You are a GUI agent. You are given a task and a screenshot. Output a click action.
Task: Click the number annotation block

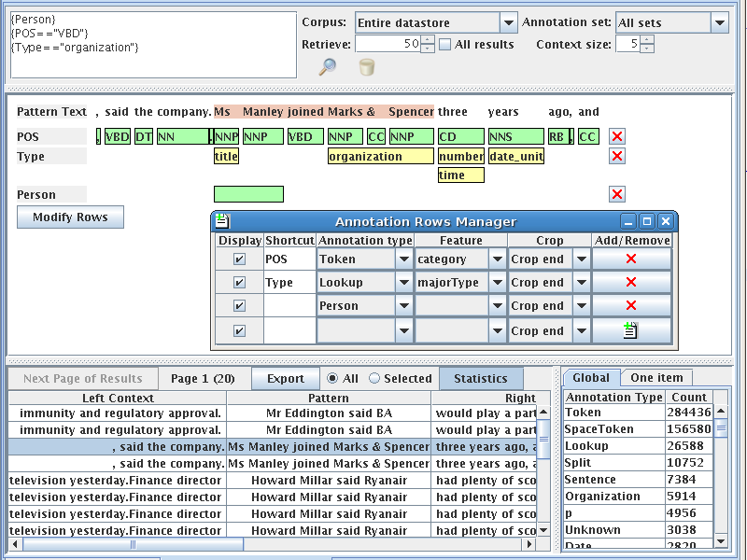pyautogui.click(x=461, y=156)
